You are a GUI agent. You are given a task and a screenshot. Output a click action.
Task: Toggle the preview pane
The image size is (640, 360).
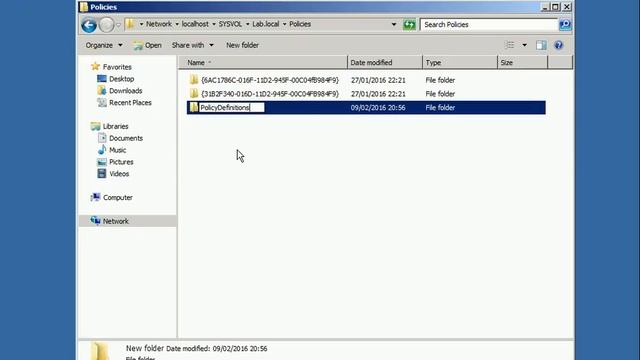coord(541,45)
